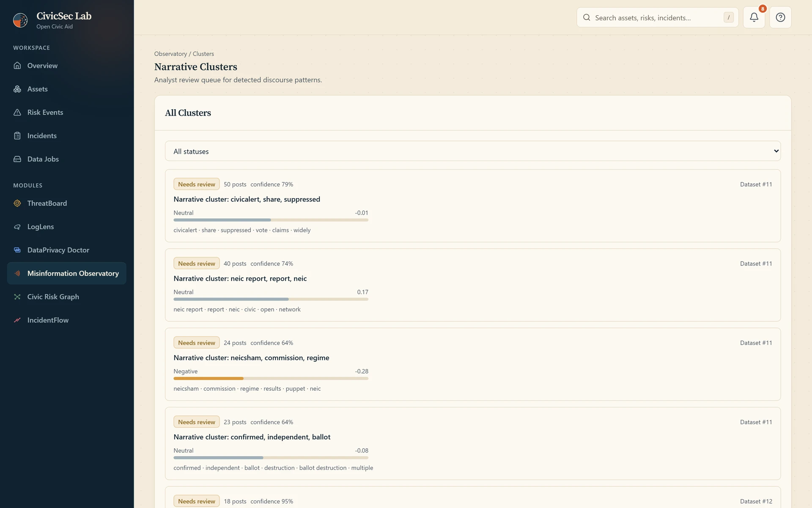Image resolution: width=812 pixels, height=508 pixels.
Task: Focus the search assets input field
Action: (x=657, y=17)
